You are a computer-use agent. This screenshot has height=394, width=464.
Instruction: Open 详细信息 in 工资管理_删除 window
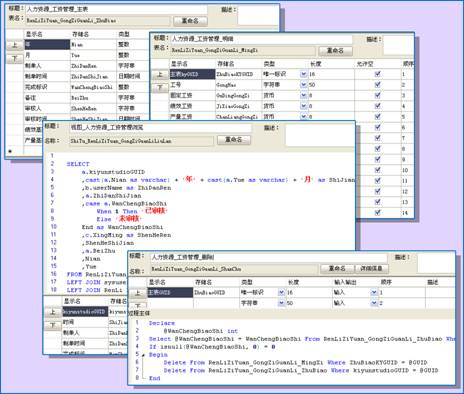tap(371, 269)
